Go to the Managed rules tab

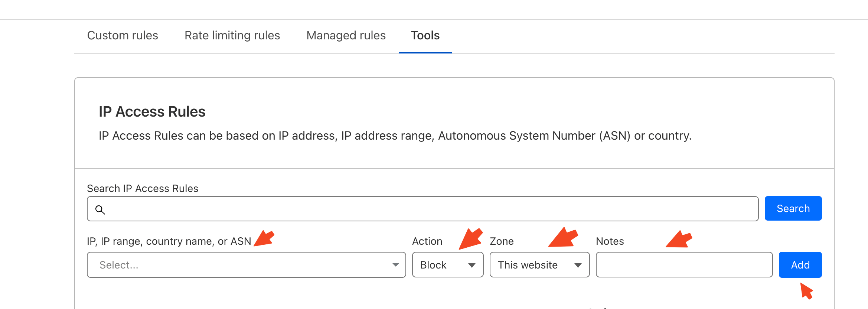click(346, 35)
